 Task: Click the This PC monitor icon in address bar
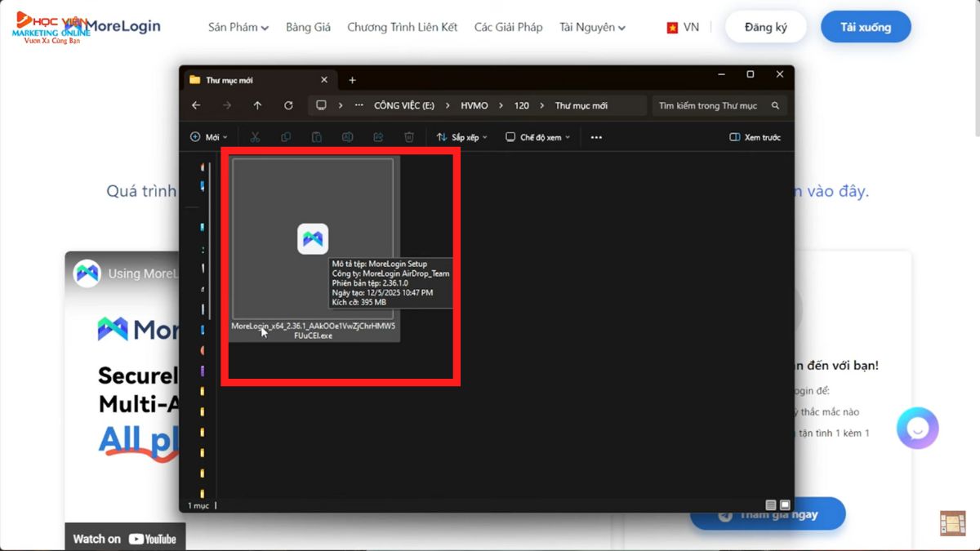click(322, 105)
